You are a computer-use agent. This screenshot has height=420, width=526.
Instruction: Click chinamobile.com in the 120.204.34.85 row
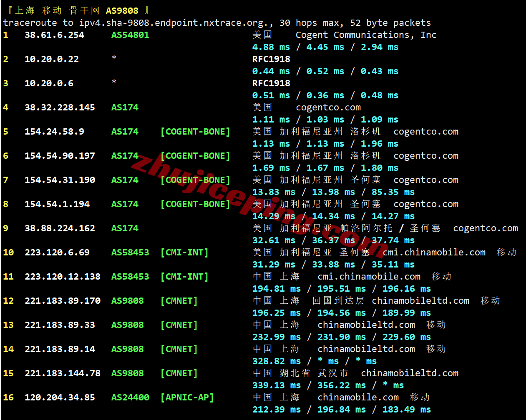[358, 397]
